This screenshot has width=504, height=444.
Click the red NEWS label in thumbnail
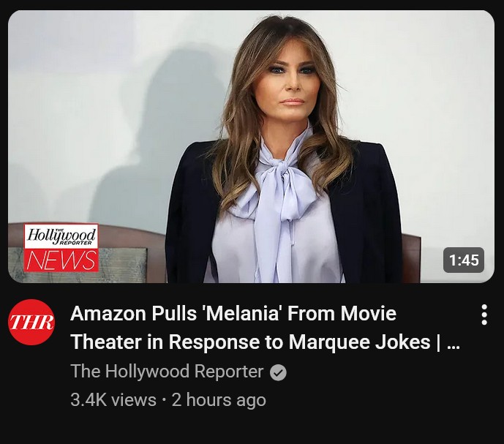click(x=61, y=260)
